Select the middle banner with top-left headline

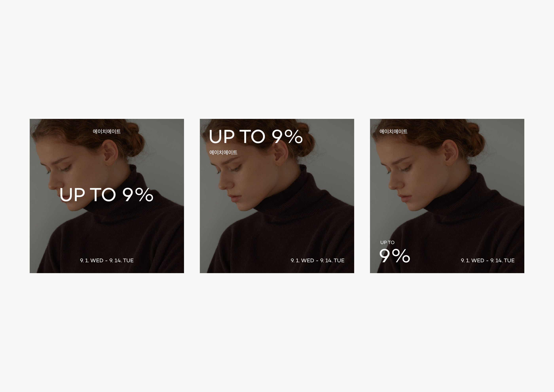(277, 196)
